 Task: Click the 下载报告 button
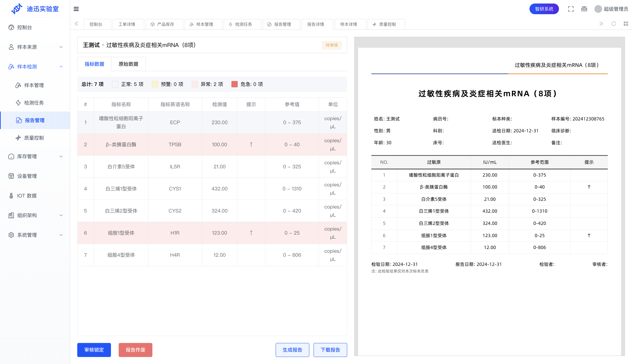pos(330,350)
